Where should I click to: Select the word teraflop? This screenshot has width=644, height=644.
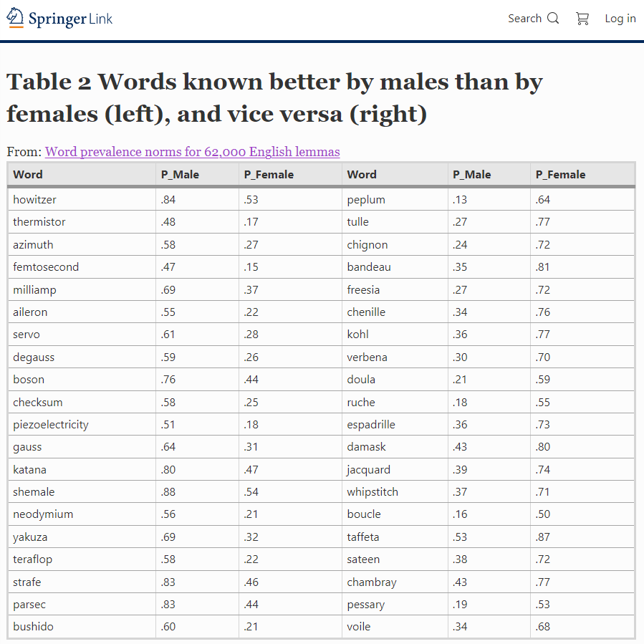32,559
